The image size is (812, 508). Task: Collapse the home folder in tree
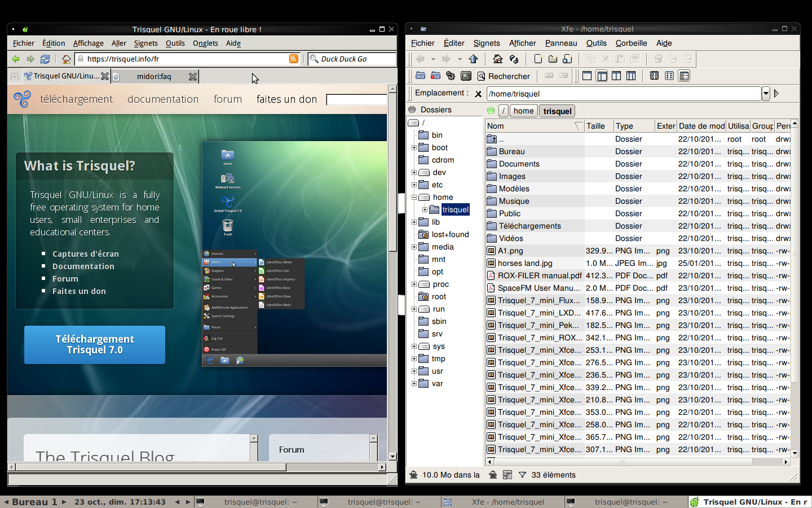414,197
